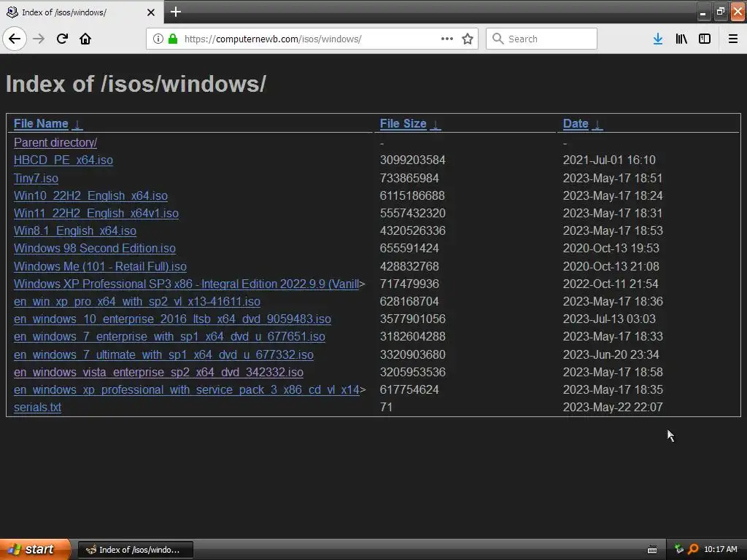747x560 pixels.
Task: Download Win10_22H2_English_x64.iso
Action: point(90,195)
